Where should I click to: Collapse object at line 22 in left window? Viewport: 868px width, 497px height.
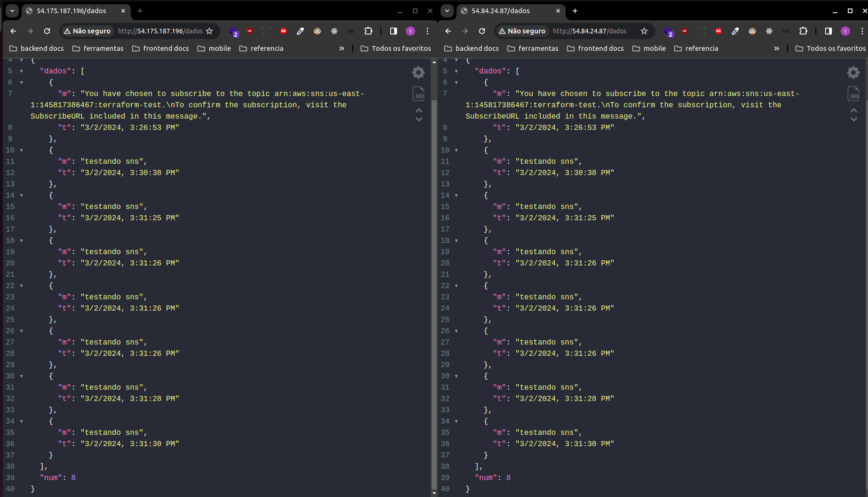coord(21,286)
